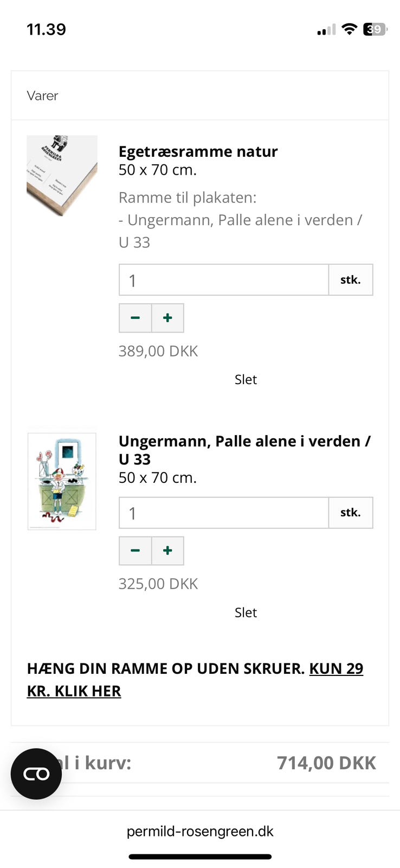Screen dimensions: 400x868
Task: Open the chat widget icon
Action: (35, 774)
